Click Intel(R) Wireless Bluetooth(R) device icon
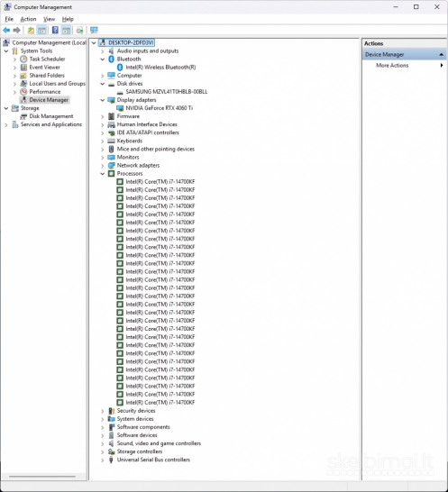 click(120, 68)
